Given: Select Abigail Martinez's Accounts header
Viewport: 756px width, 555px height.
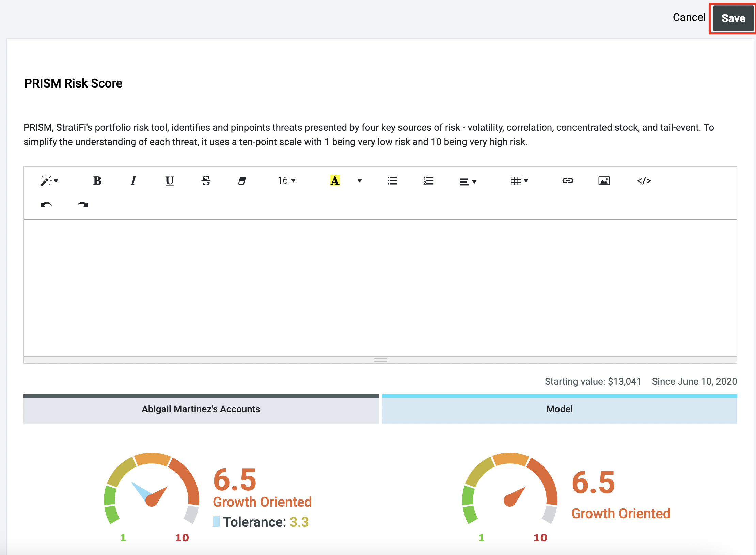Looking at the screenshot, I should point(201,409).
